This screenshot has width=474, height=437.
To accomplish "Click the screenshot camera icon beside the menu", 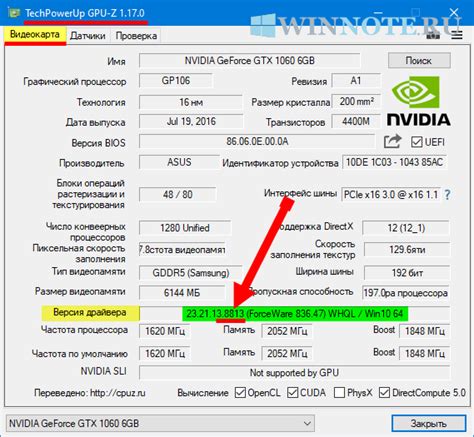I will point(433,35).
